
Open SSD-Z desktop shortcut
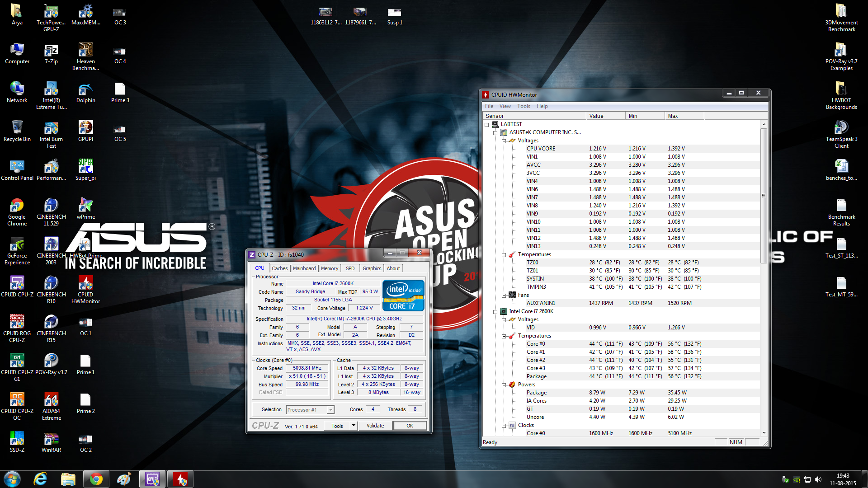coord(17,442)
